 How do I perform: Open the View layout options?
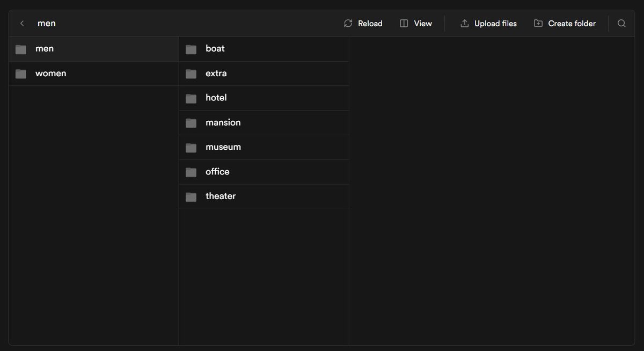pyautogui.click(x=416, y=24)
